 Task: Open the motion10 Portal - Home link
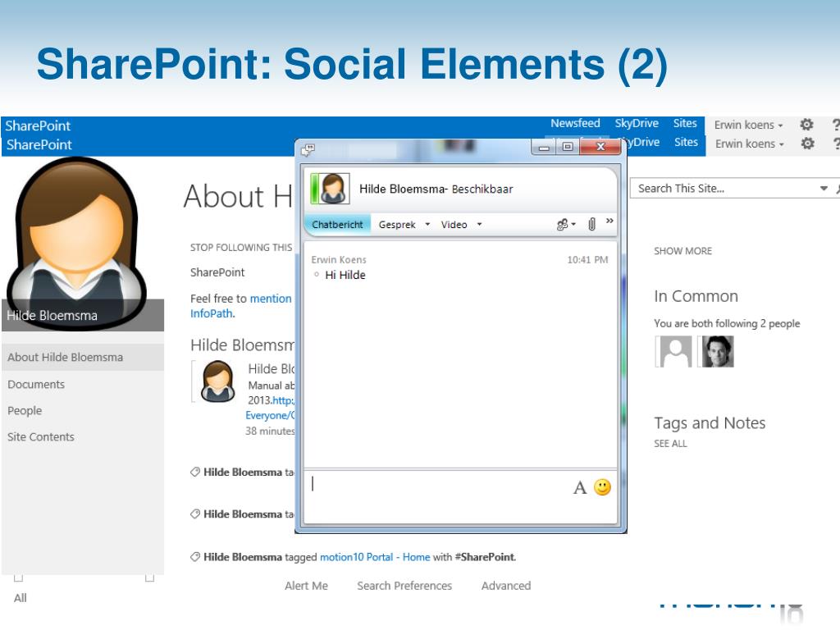pyautogui.click(x=375, y=557)
